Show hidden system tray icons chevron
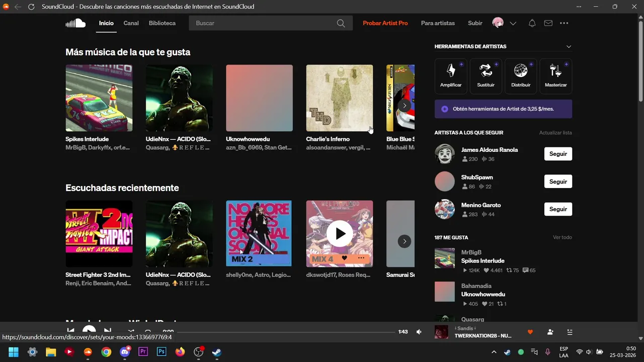644x362 pixels. click(494, 352)
